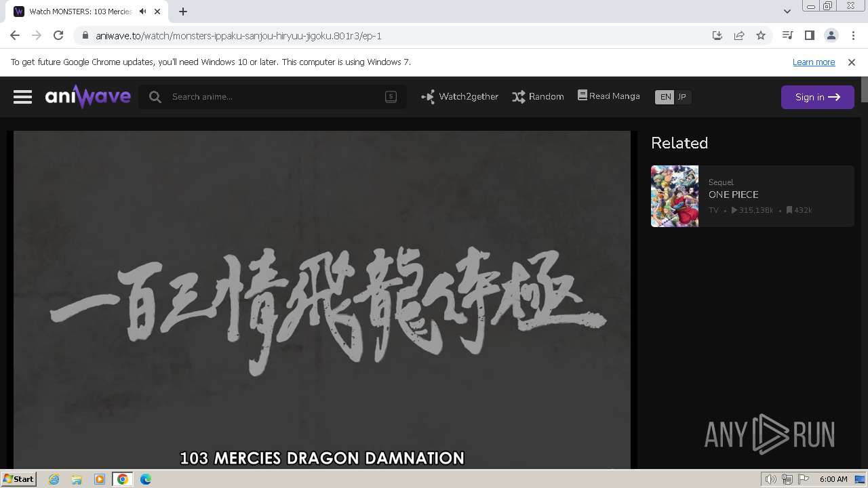Click the Sign in button

(818, 97)
